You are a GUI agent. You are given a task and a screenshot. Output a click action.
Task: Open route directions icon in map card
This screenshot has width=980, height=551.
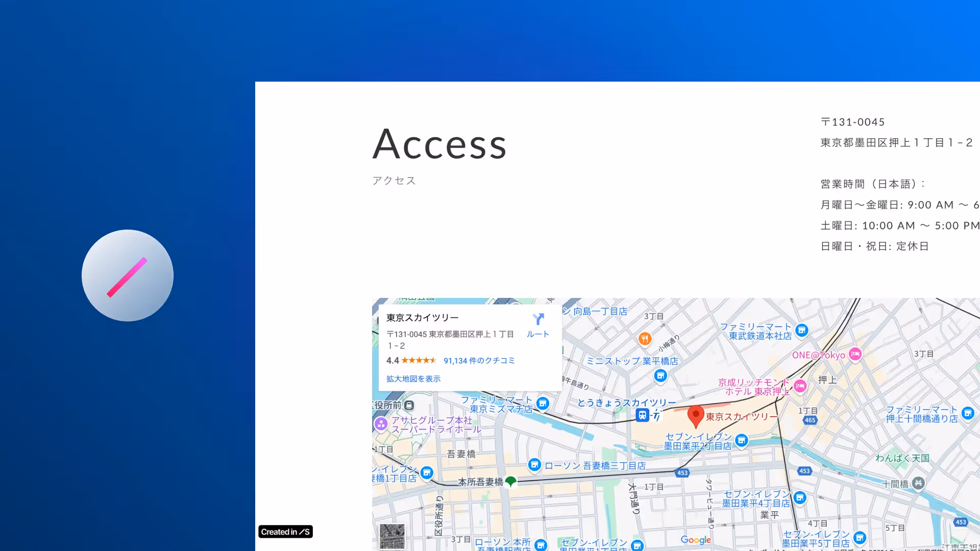pos(538,320)
